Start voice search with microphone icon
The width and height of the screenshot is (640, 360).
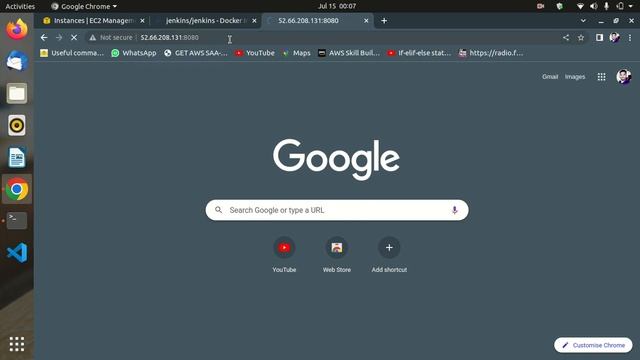[x=454, y=210]
